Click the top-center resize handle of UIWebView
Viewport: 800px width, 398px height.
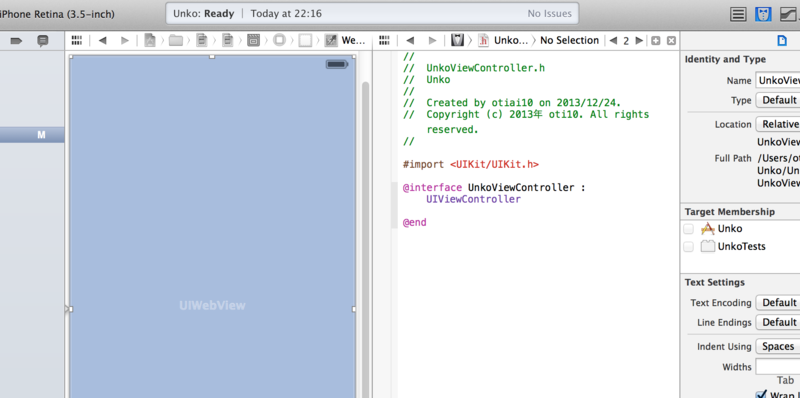(212, 57)
